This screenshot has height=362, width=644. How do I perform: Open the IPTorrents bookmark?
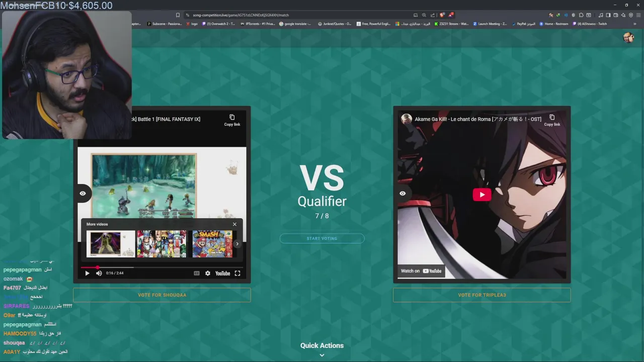pyautogui.click(x=258, y=24)
